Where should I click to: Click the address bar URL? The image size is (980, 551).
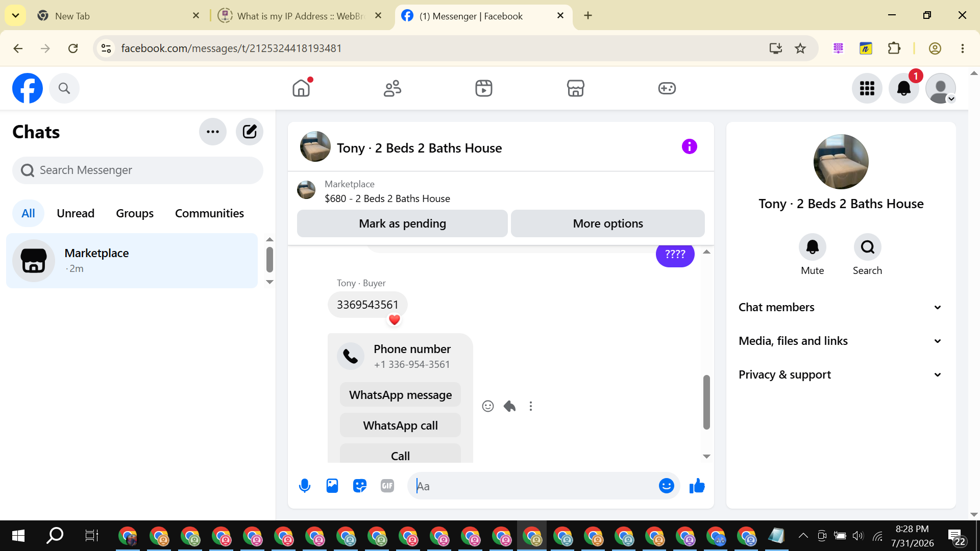(231, 48)
